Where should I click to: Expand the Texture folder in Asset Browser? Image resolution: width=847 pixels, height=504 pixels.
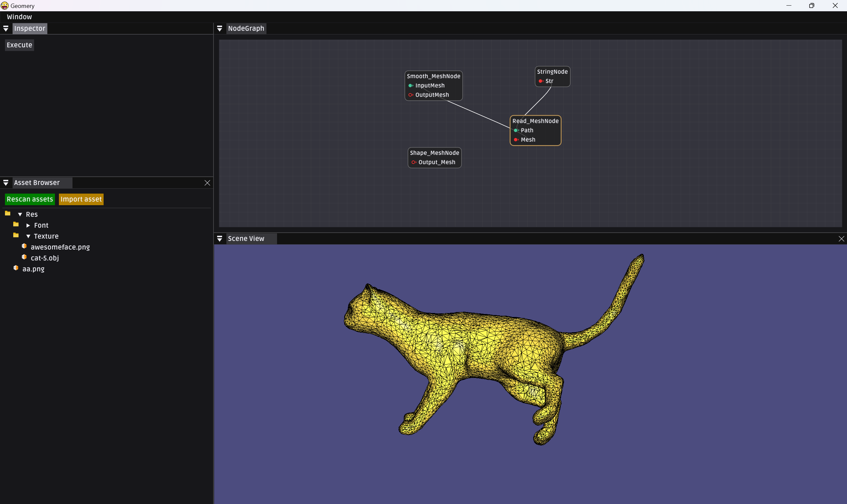tap(28, 236)
